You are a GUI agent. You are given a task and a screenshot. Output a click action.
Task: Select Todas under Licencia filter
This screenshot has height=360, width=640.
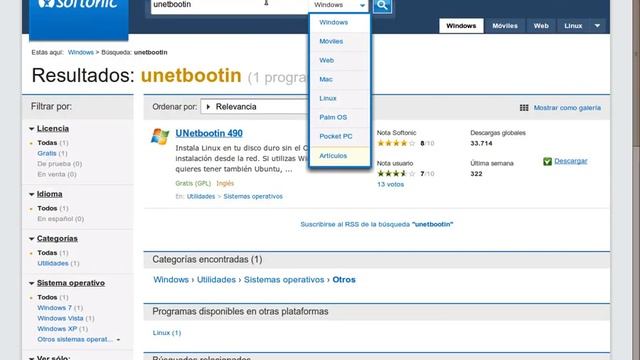pyautogui.click(x=53, y=143)
